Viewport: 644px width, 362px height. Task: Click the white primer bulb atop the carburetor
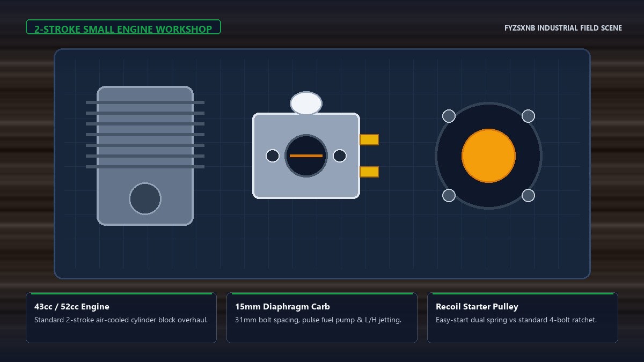click(x=306, y=104)
